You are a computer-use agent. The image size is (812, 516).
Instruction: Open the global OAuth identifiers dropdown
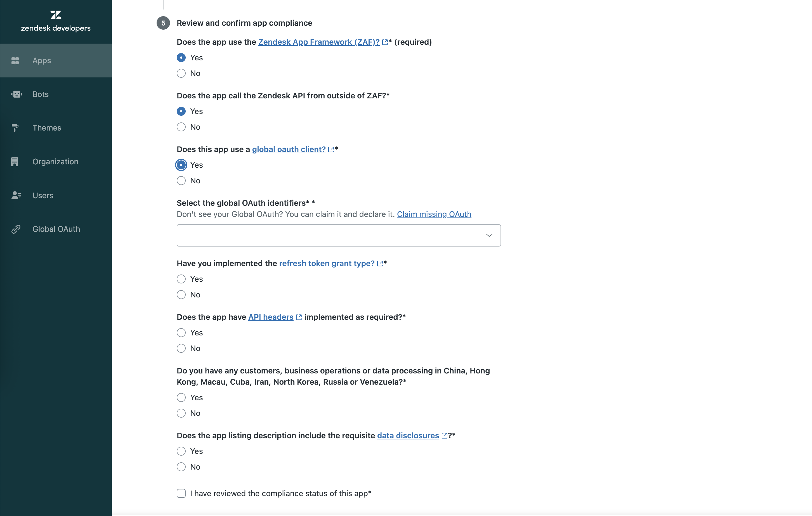(x=339, y=235)
